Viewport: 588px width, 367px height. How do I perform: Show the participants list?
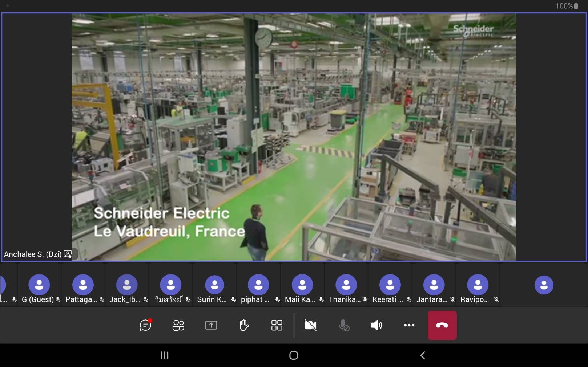coord(178,325)
